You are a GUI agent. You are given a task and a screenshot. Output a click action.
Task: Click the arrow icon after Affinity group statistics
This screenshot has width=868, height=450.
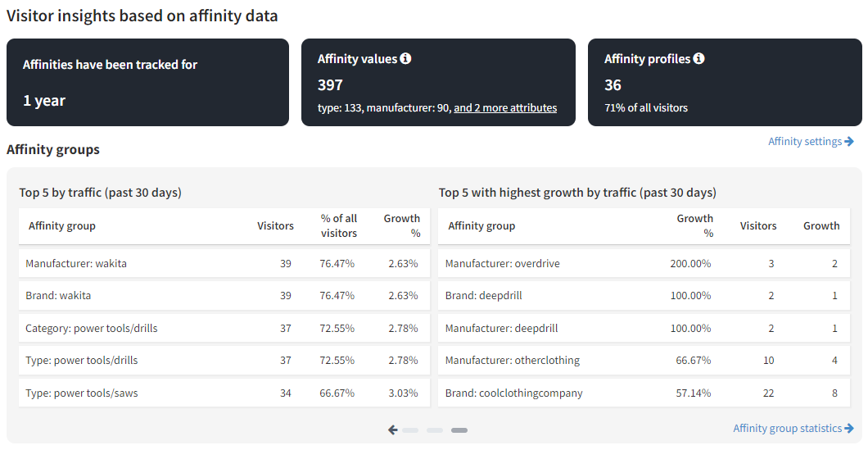(849, 429)
